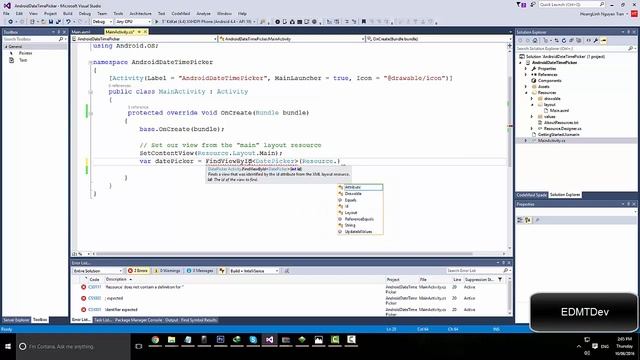Screen dimensions: 640x360
Task: Expand the values folder in Solution Explorer
Action: pyautogui.click(x=531, y=117)
